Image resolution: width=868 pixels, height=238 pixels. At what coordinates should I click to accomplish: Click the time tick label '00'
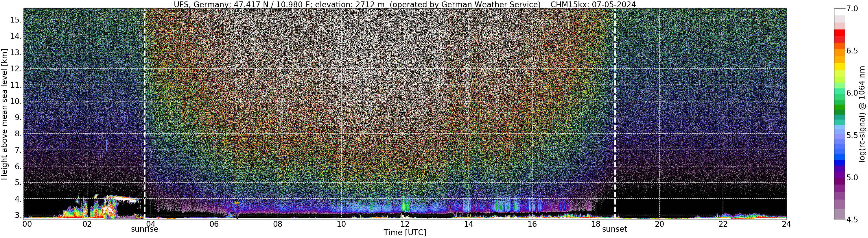tap(27, 224)
